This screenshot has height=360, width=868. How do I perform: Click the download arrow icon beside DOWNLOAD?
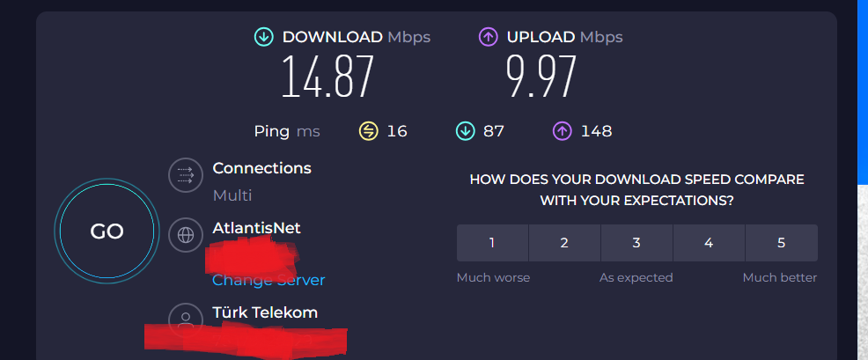coord(263,37)
